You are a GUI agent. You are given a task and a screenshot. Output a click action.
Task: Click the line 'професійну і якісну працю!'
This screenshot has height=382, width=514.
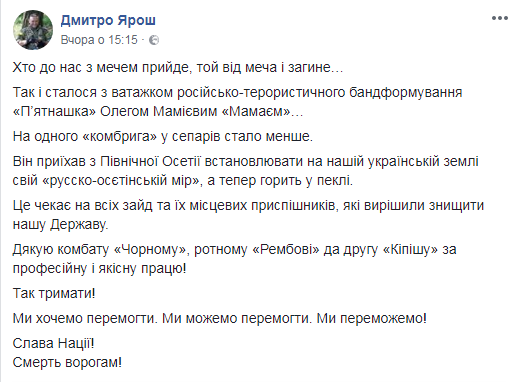point(99,268)
